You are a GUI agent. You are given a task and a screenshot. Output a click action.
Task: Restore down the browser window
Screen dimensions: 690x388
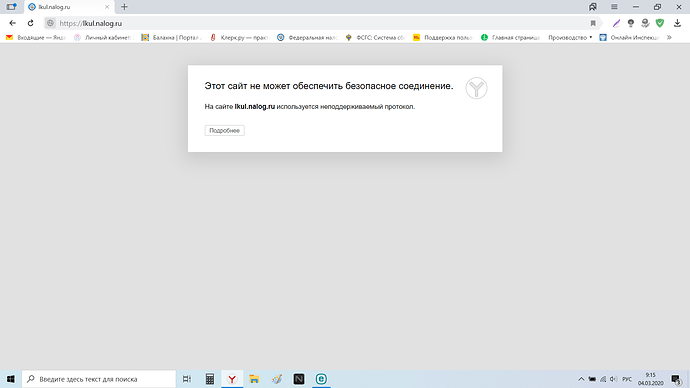tap(657, 7)
